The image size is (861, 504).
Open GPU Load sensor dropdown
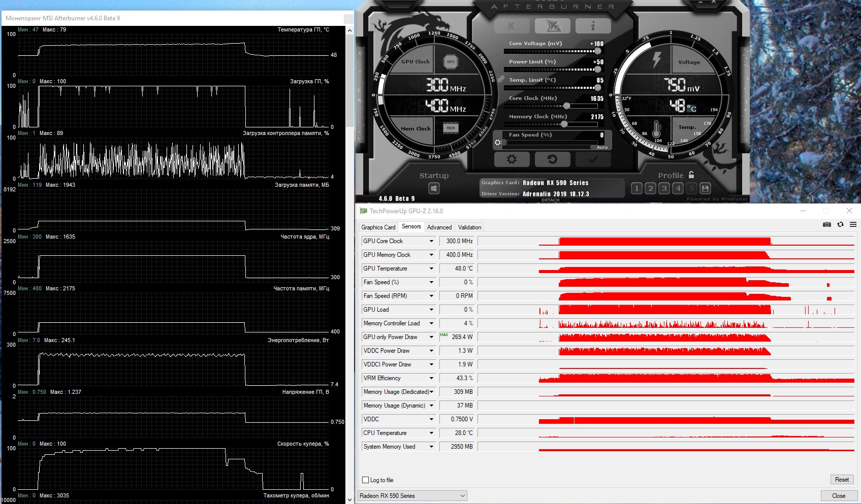point(431,310)
